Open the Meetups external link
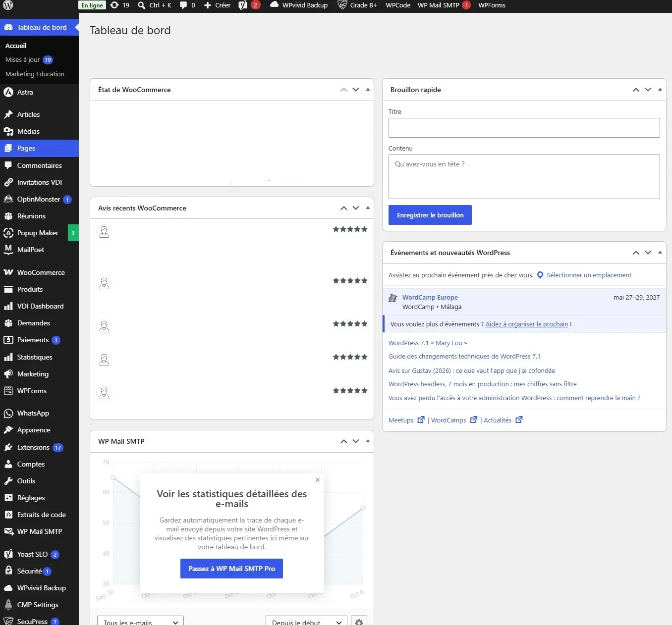Viewport: 672px width, 625px height. click(x=406, y=420)
